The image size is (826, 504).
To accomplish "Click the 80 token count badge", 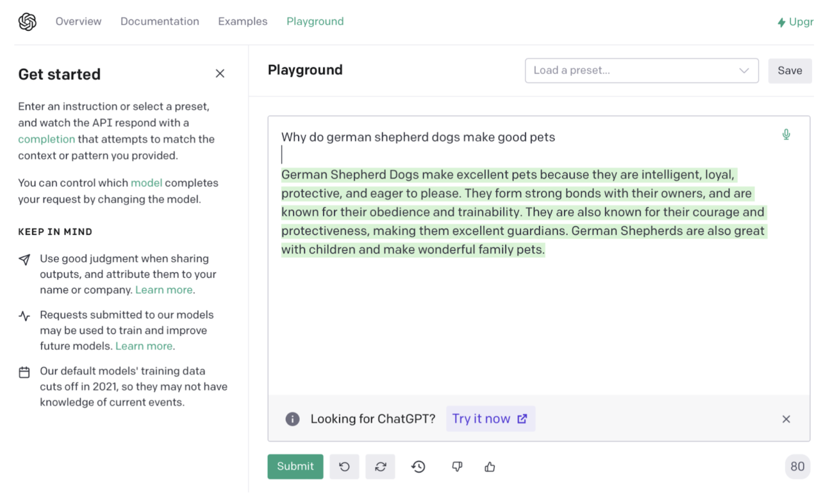I will pyautogui.click(x=797, y=467).
